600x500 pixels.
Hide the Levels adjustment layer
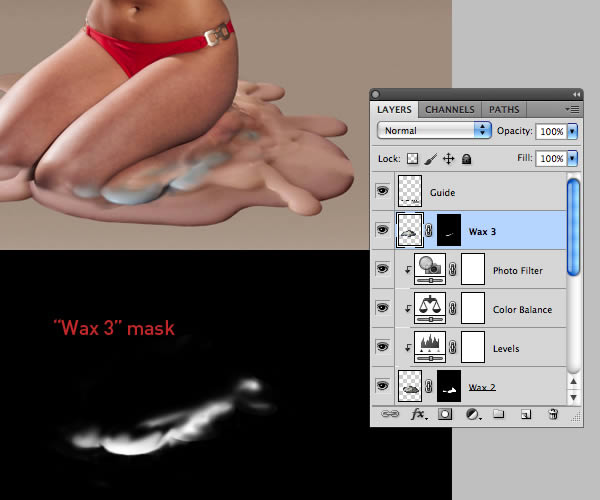(x=382, y=346)
